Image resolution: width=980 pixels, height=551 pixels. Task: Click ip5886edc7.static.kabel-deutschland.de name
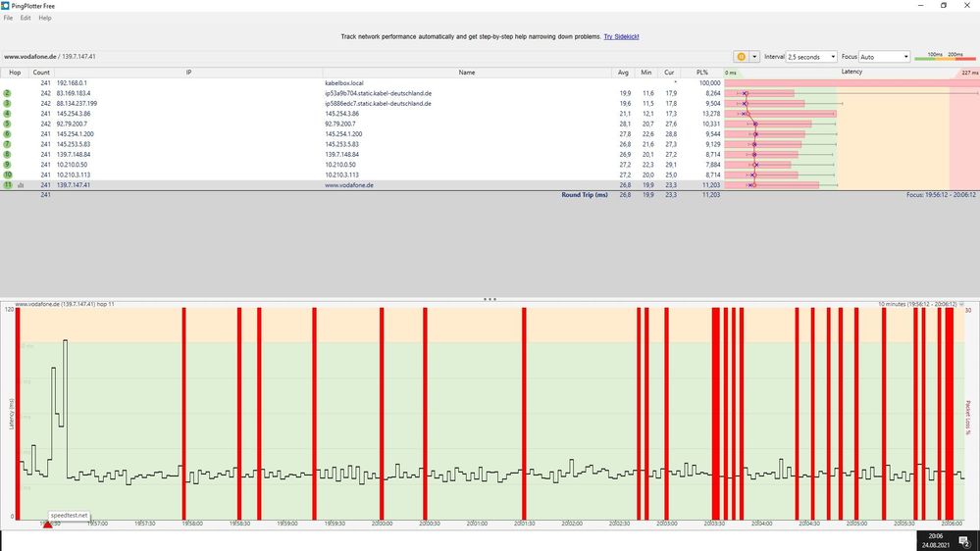pos(378,104)
